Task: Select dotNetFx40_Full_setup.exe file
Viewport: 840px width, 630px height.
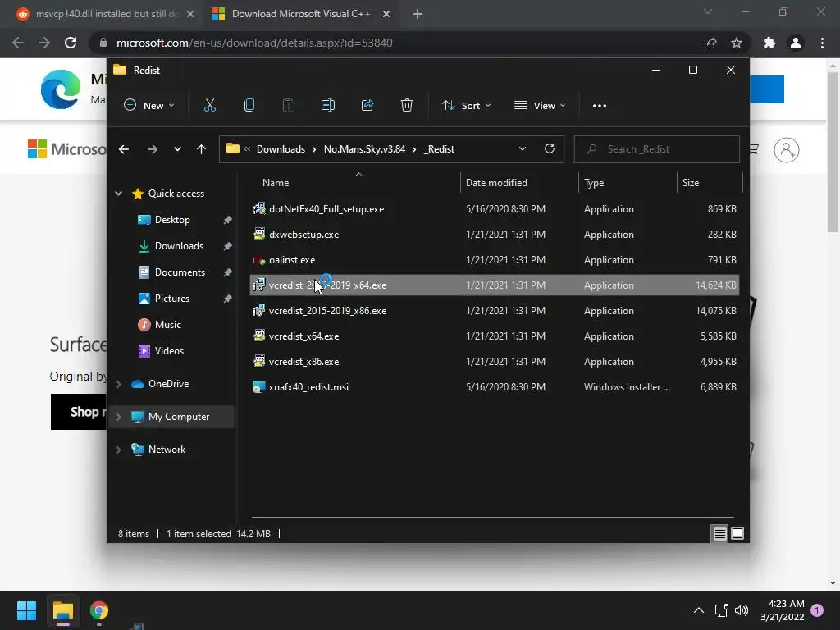Action: (x=495, y=209)
